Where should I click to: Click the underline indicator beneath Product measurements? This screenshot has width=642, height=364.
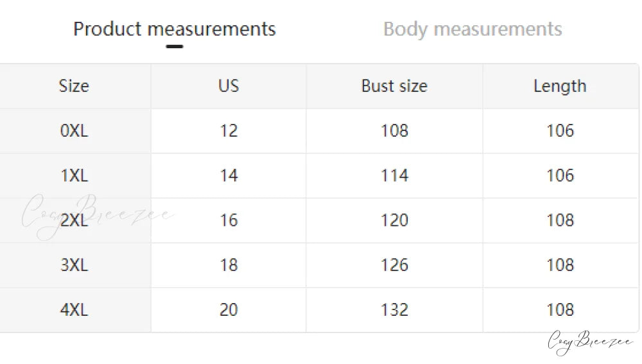coord(174,46)
